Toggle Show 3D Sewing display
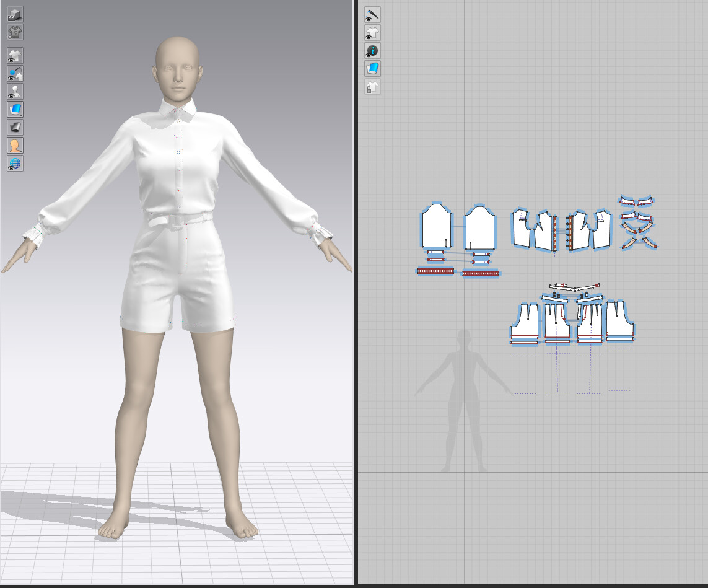Screen dimensions: 708x588 click(x=15, y=74)
